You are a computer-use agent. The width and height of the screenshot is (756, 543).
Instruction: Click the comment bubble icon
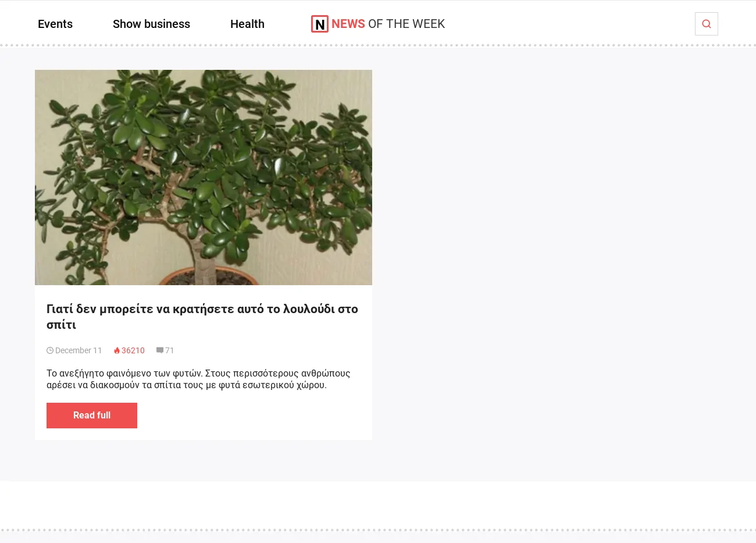[160, 350]
